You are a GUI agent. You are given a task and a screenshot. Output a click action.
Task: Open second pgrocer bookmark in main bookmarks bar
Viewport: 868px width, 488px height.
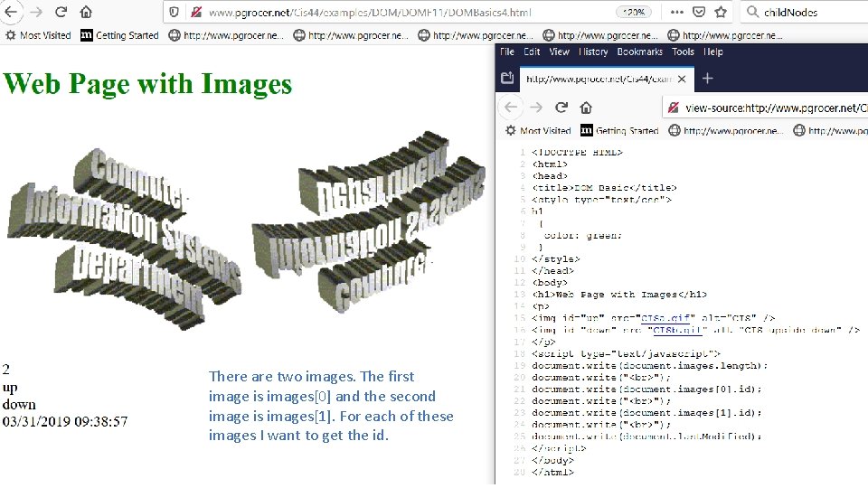(351, 35)
